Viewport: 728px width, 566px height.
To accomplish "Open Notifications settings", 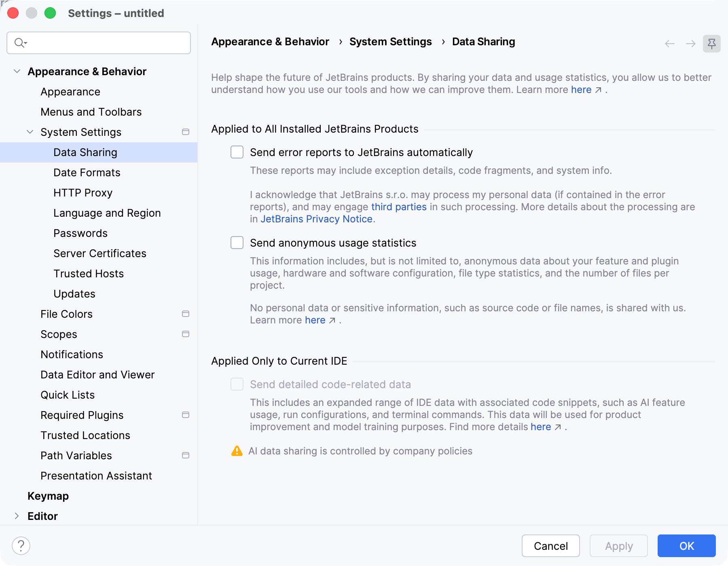I will (72, 355).
